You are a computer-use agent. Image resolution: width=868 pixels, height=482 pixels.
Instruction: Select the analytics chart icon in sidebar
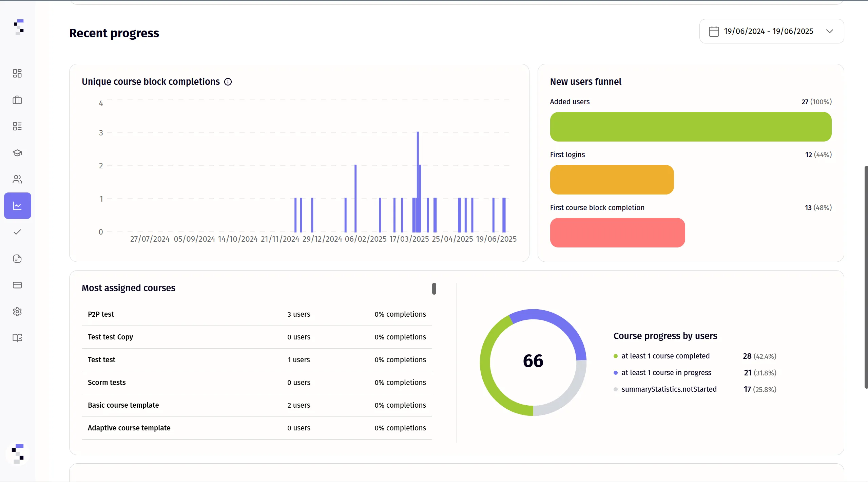pyautogui.click(x=18, y=206)
